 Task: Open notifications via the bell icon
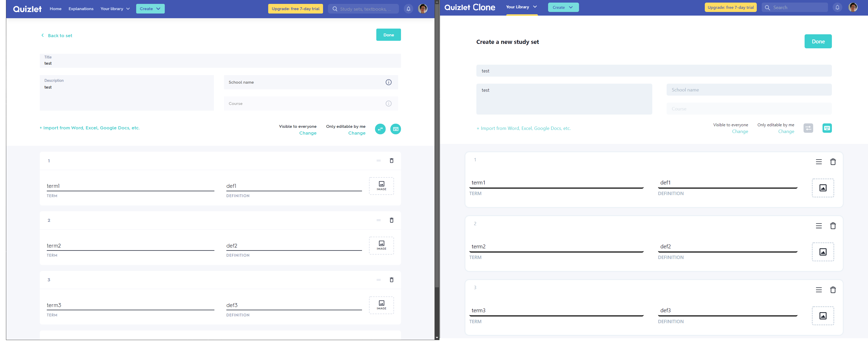pyautogui.click(x=408, y=9)
